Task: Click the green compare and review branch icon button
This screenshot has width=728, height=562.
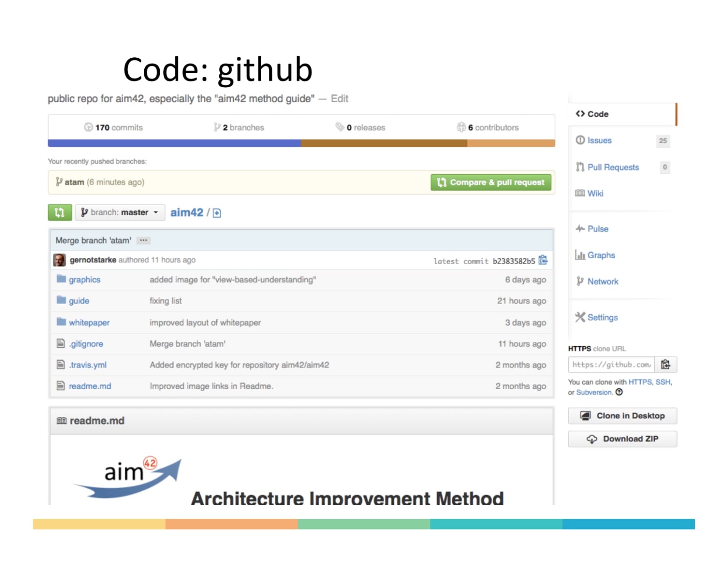Action: 60,212
